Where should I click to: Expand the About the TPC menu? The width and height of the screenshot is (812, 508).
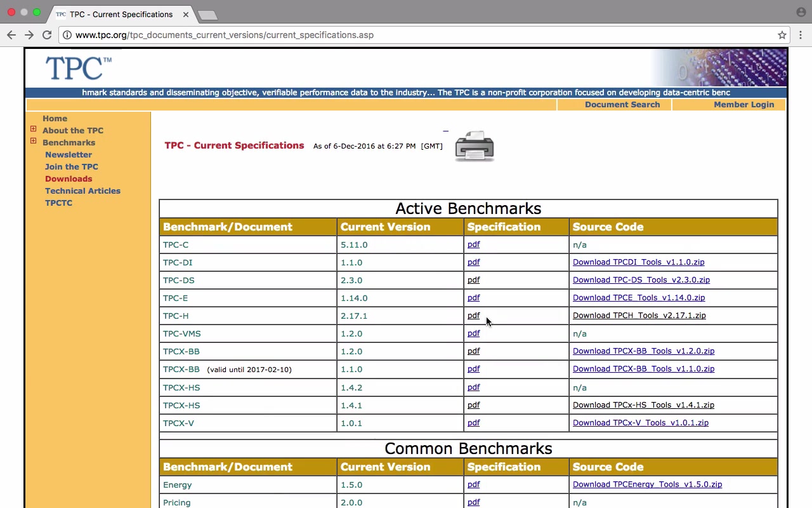(33, 129)
